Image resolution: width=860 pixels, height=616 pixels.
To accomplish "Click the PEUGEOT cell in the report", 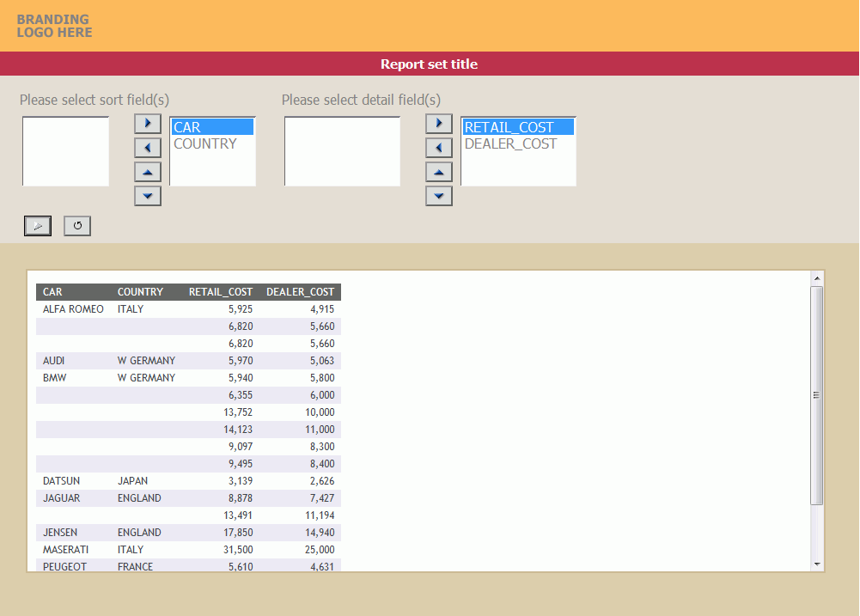I will click(x=64, y=566).
